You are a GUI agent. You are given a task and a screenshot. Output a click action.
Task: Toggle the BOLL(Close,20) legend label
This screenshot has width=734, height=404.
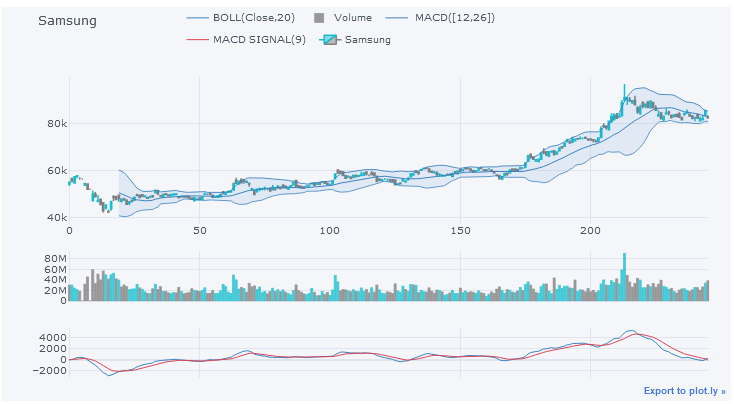pyautogui.click(x=252, y=18)
